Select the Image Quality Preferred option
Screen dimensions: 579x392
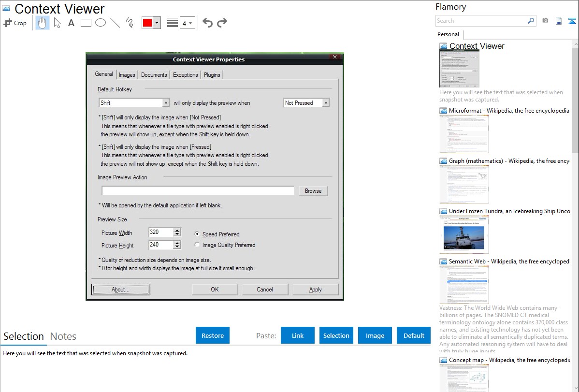197,245
